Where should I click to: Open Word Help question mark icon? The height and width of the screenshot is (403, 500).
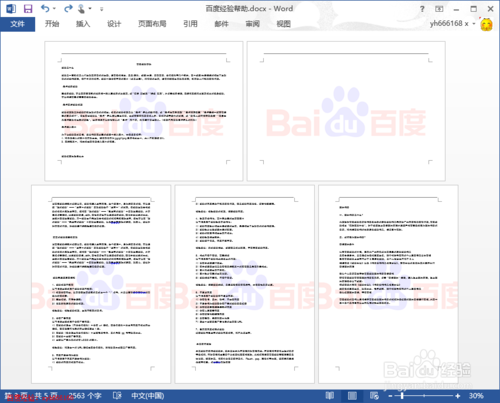pos(422,9)
